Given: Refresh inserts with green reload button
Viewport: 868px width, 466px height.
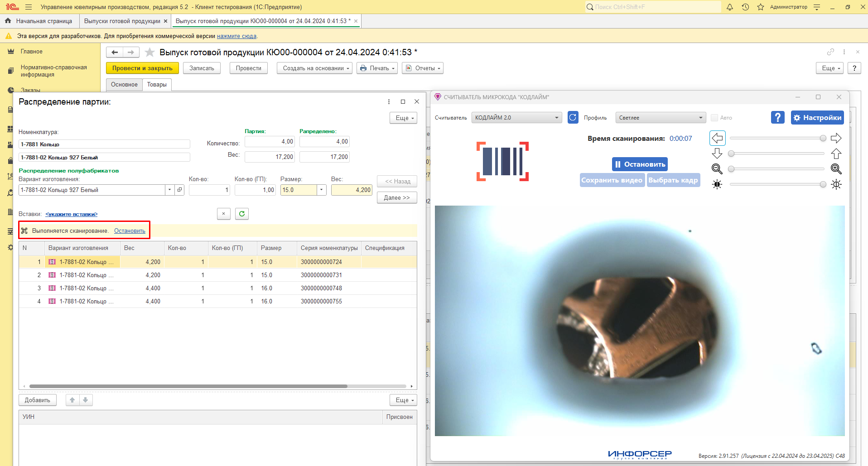Looking at the screenshot, I should [242, 214].
